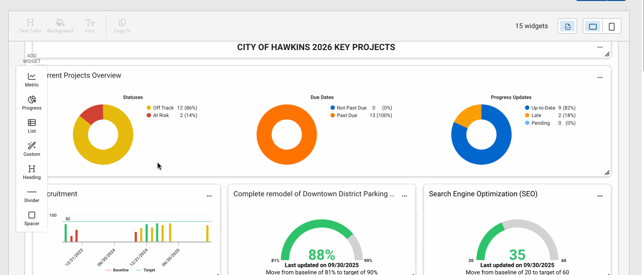Add a Custom widget from sidebar

pos(32,149)
